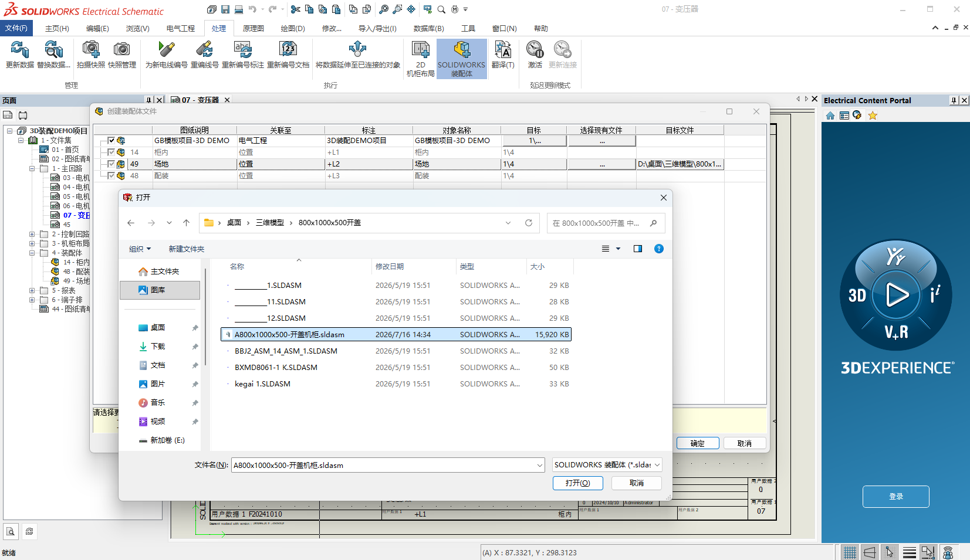Click the Open dialog sidebar scrollbar
Image resolution: width=970 pixels, height=560 pixels.
(x=205, y=317)
